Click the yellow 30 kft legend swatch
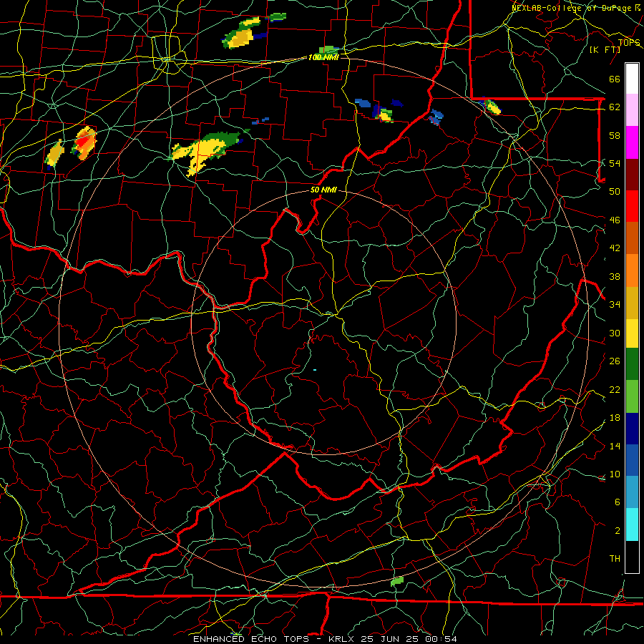The image size is (644, 644). pos(632,333)
